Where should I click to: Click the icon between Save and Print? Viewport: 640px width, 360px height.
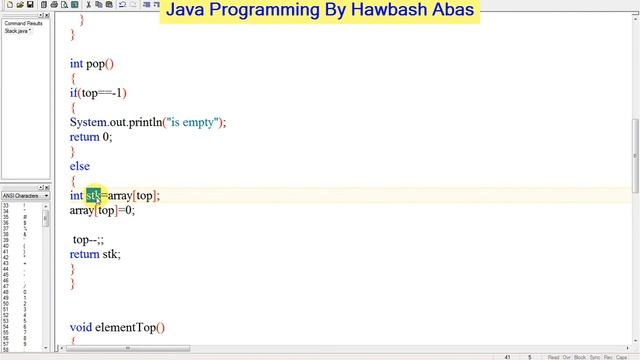pos(44,4)
